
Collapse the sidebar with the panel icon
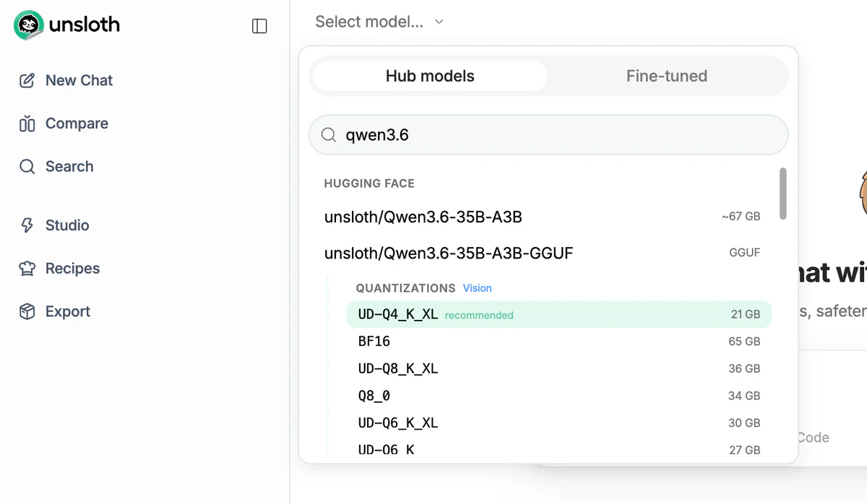point(259,25)
